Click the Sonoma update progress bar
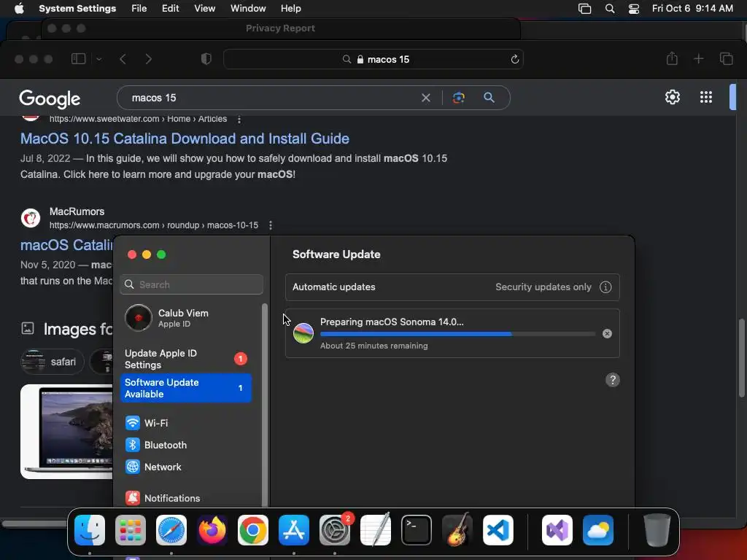The height and width of the screenshot is (560, 747). [458, 334]
